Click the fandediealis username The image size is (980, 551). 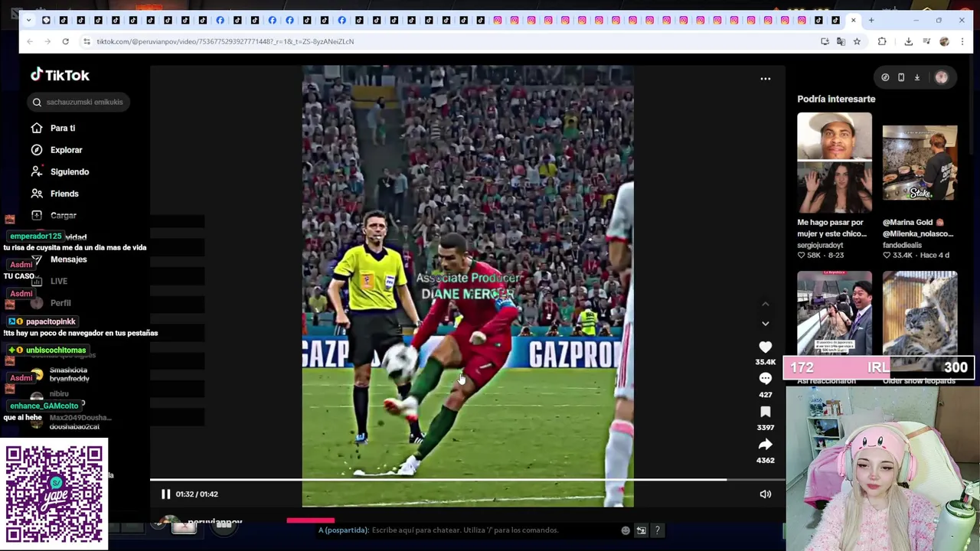click(x=903, y=245)
